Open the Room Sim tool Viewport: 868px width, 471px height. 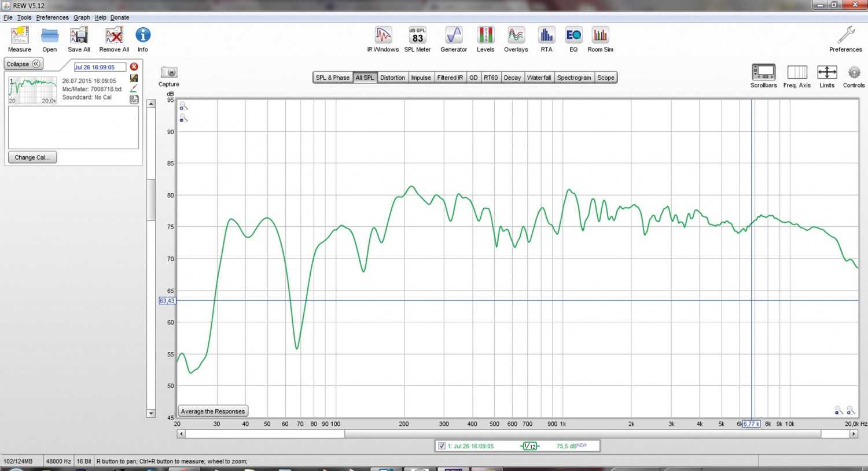pos(601,36)
